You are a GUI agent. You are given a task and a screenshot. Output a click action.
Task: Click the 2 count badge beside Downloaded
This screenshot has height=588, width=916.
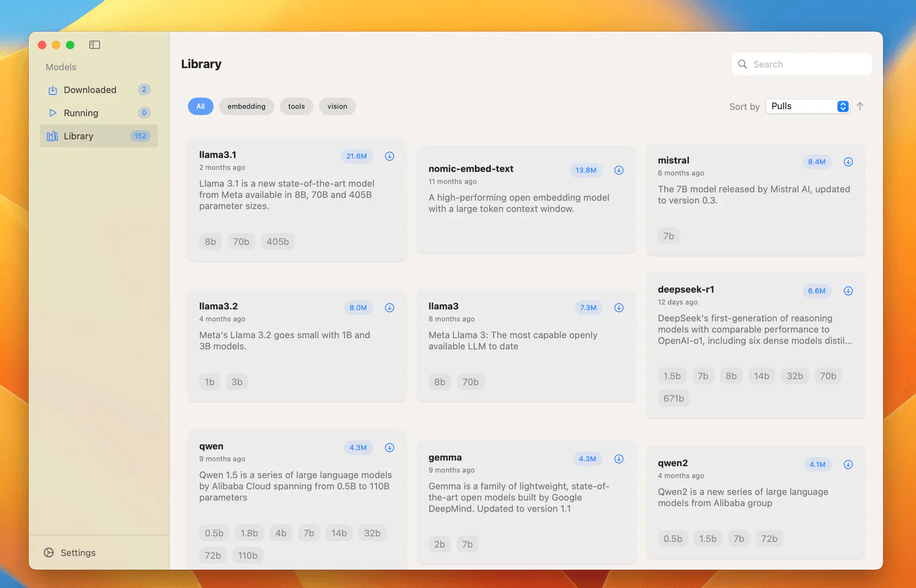(x=144, y=90)
